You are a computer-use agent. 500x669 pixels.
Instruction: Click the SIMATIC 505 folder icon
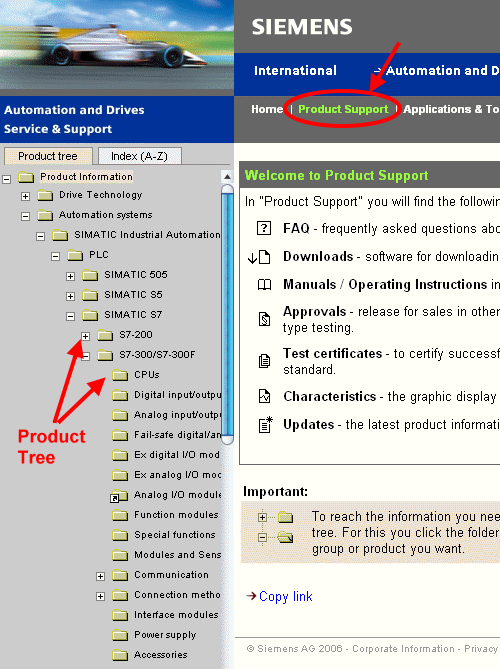pyautogui.click(x=90, y=275)
